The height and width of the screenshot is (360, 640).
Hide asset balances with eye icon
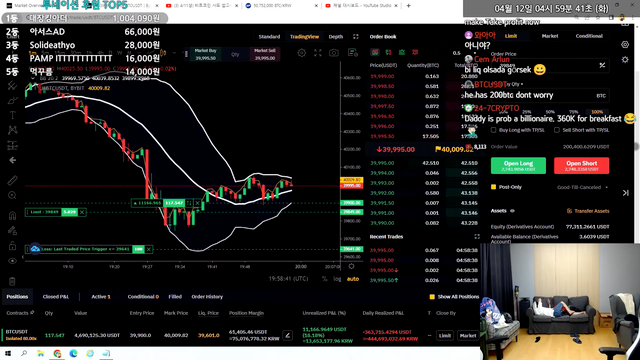click(512, 211)
